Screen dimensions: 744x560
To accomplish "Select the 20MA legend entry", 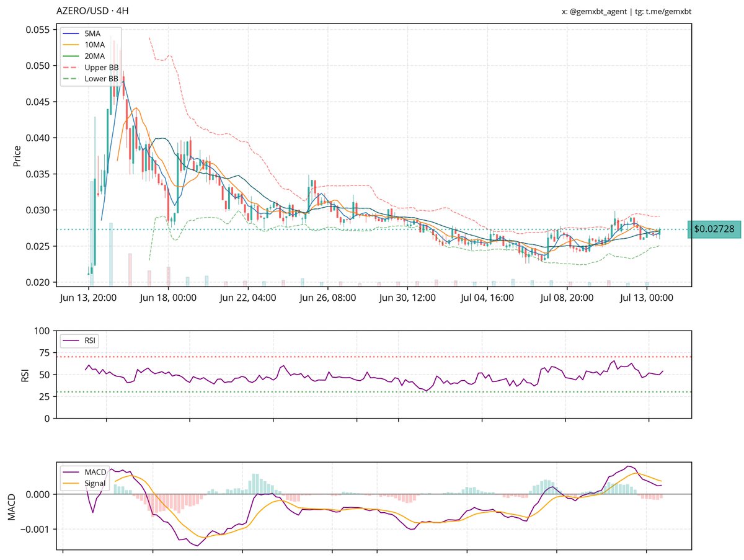I will point(83,56).
